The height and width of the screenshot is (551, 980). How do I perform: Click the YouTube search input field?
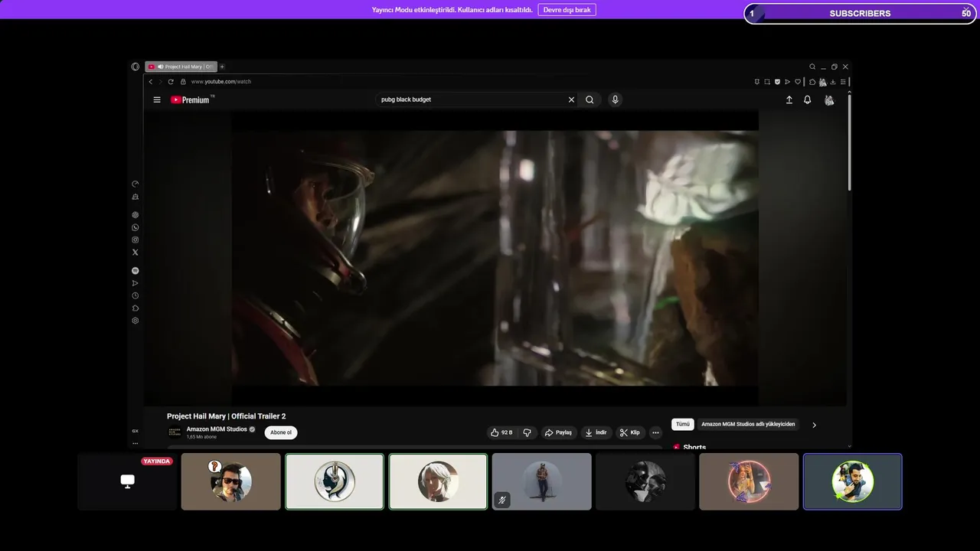pyautogui.click(x=471, y=99)
